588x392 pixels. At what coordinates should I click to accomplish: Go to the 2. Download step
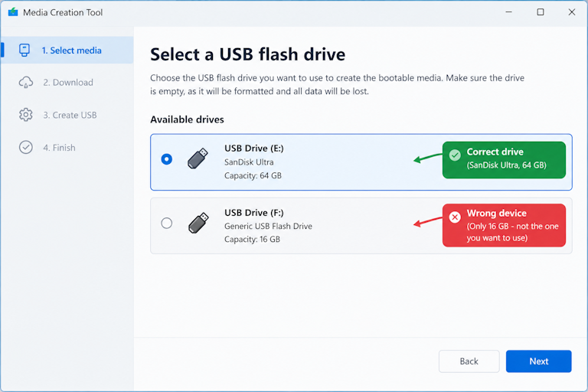point(67,82)
